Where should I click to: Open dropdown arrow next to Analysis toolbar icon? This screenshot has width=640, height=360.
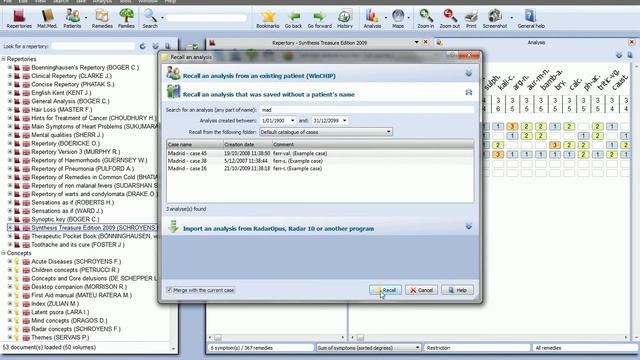[x=386, y=18]
